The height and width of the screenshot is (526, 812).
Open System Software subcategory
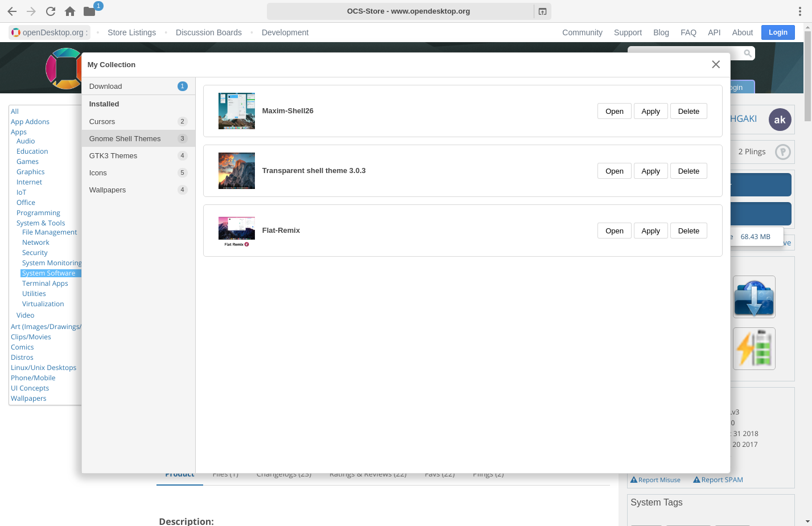[x=49, y=273]
